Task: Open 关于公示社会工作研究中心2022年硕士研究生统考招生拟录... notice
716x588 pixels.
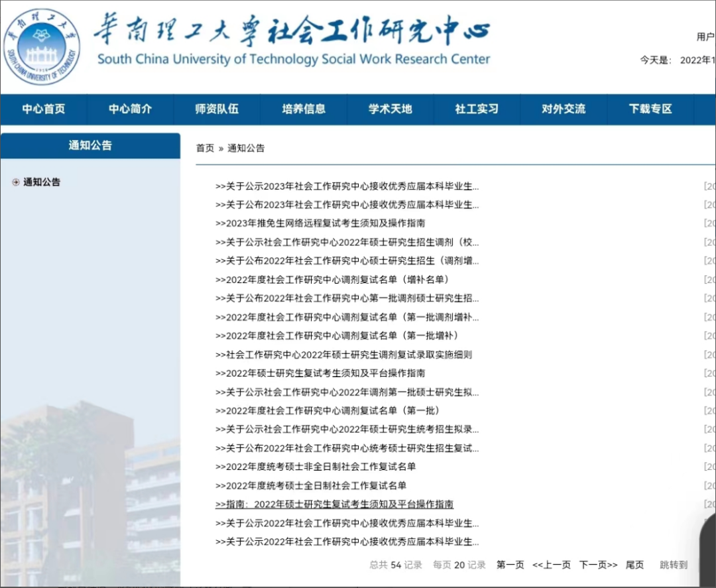Action: point(347,429)
